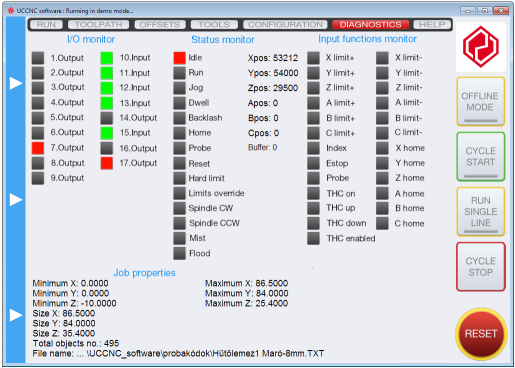Image resolution: width=515 pixels, height=368 pixels.
Task: Click the red Idle status LED
Action: pyautogui.click(x=179, y=58)
